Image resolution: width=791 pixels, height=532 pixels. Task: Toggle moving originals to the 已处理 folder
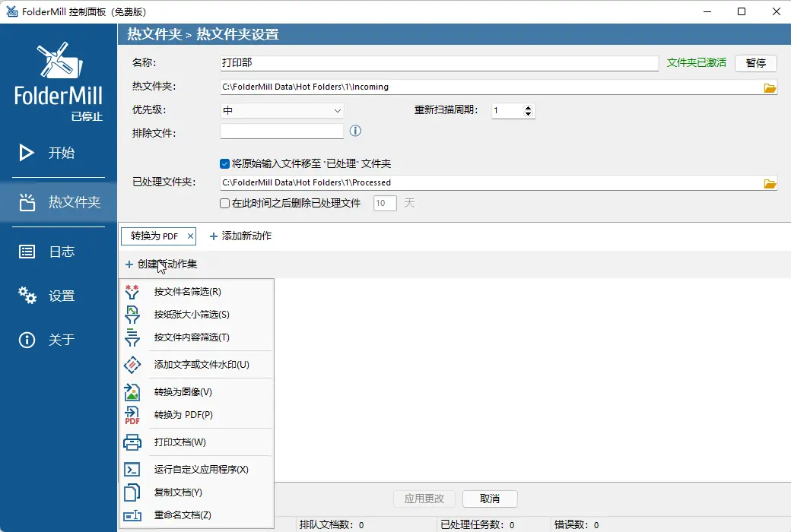click(225, 163)
